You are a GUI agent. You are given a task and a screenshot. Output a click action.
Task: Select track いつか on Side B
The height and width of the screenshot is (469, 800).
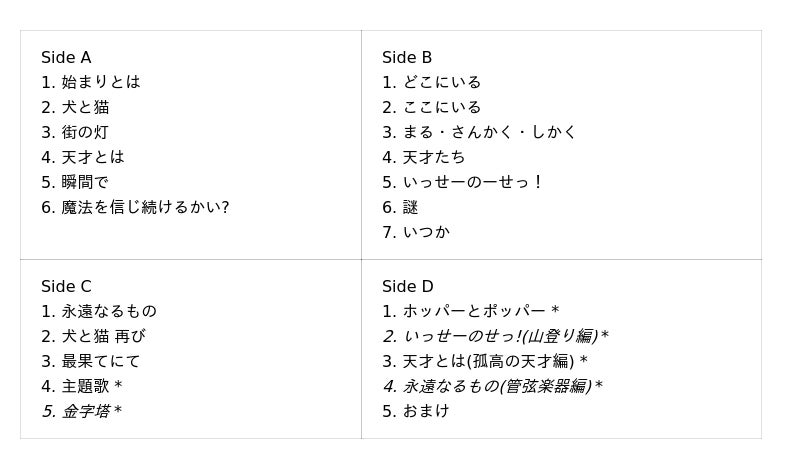(426, 233)
